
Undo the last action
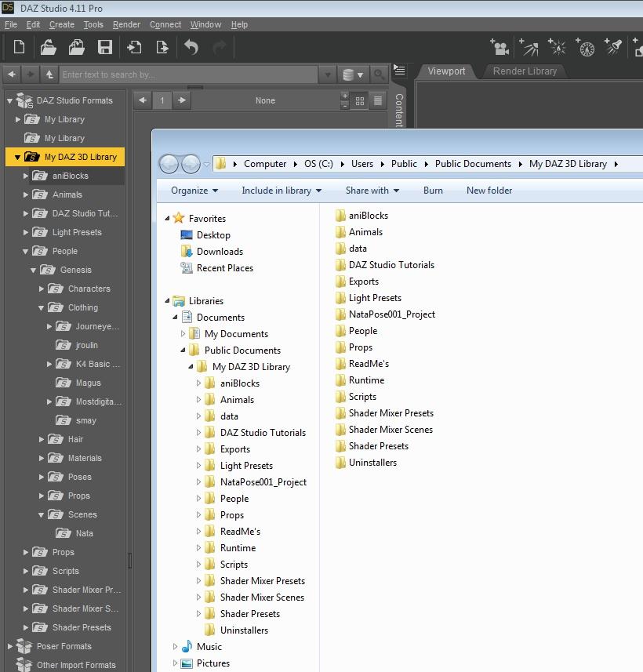pyautogui.click(x=191, y=47)
